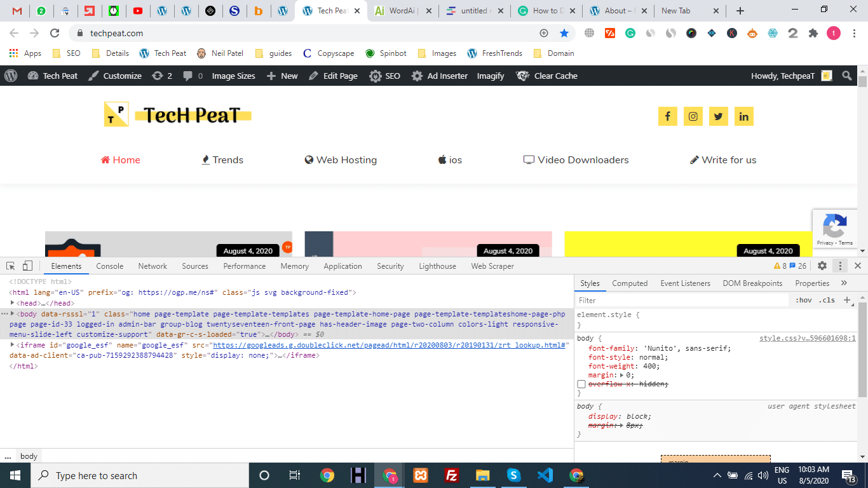Show hidden system tray icons arrow
Viewport: 868px width, 488px height.
717,475
